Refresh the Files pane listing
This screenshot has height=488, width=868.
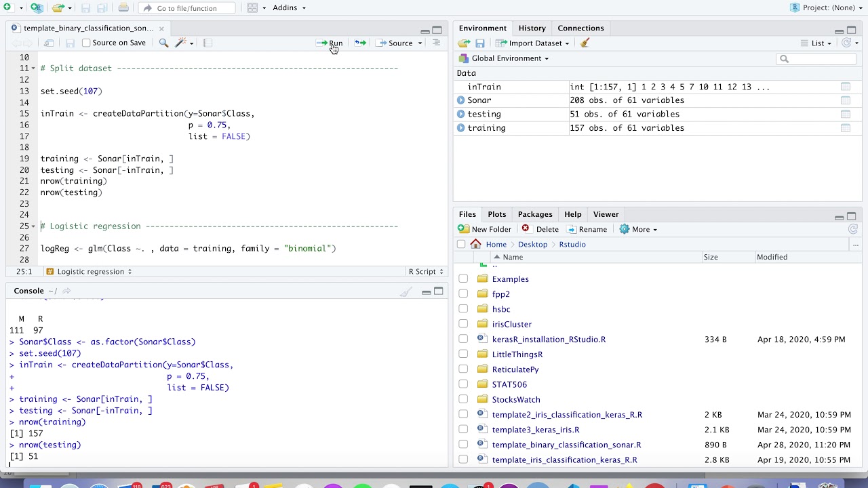click(x=853, y=229)
